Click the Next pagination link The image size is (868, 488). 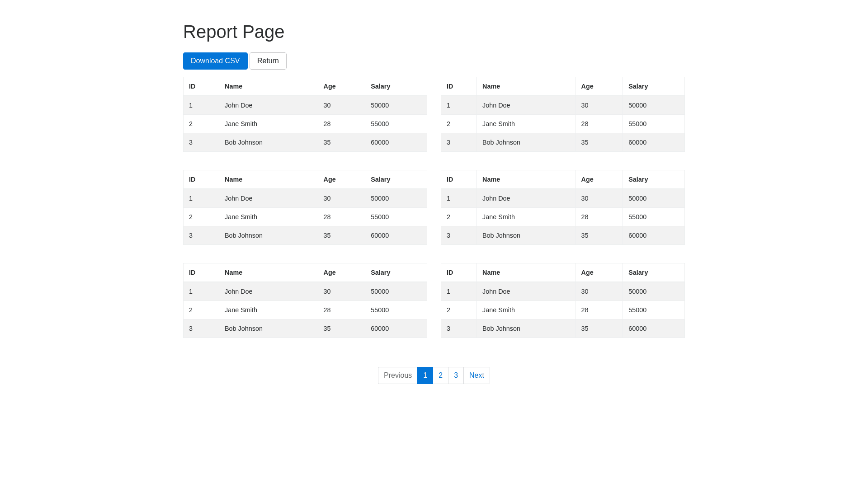coord(476,375)
